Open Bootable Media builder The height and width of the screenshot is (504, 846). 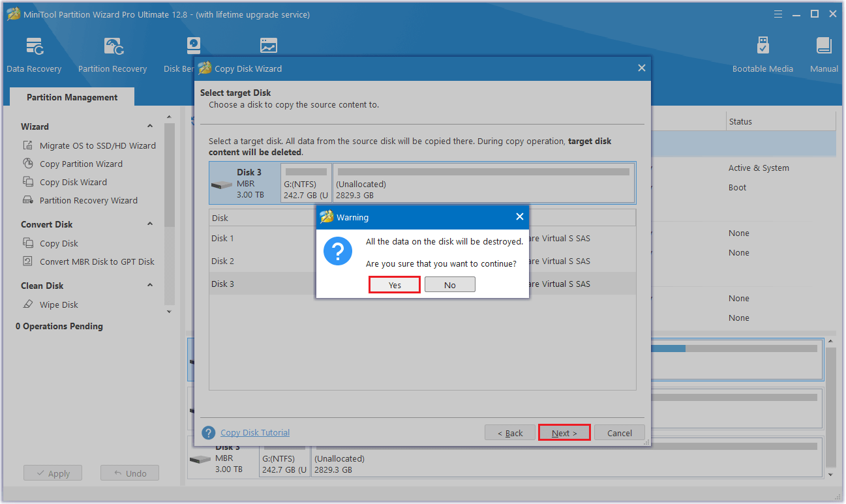click(763, 55)
